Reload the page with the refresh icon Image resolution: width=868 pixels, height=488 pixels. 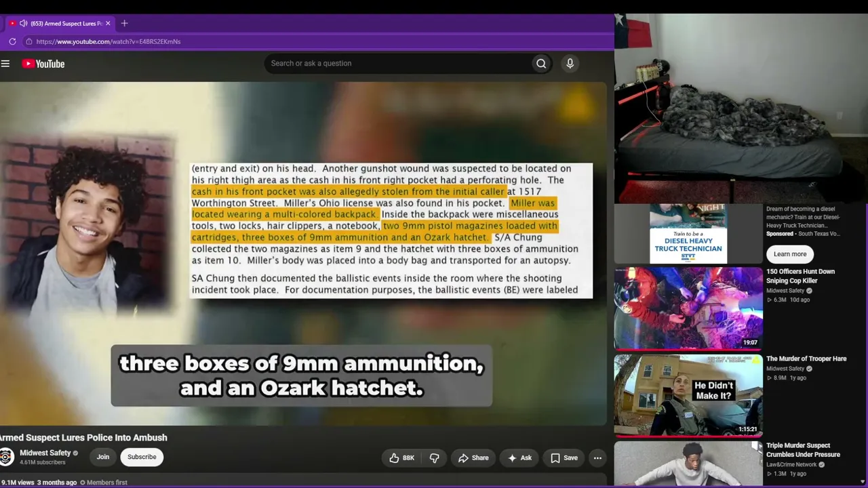[x=12, y=41]
